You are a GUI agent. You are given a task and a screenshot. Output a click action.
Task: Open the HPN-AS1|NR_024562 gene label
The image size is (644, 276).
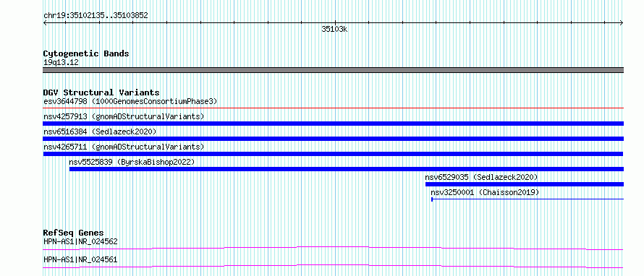click(x=80, y=241)
